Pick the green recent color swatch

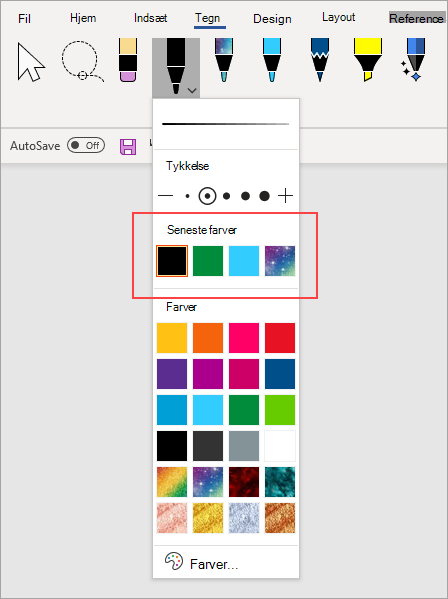pos(208,261)
